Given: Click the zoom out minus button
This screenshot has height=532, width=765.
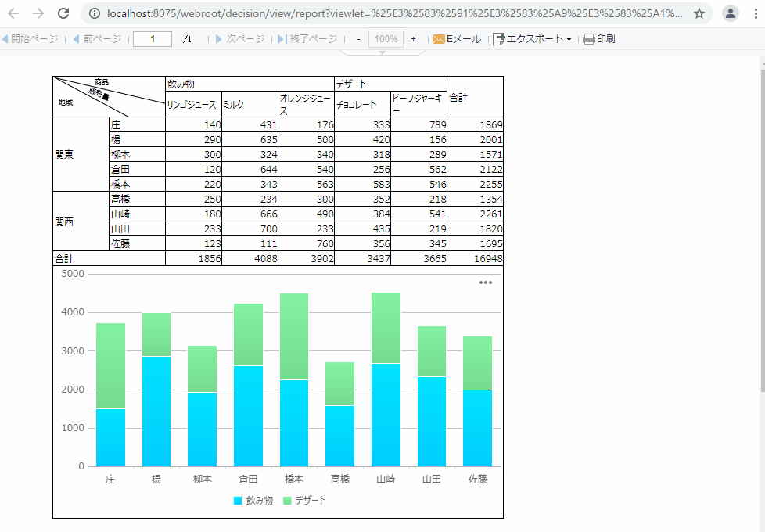Looking at the screenshot, I should pos(358,39).
